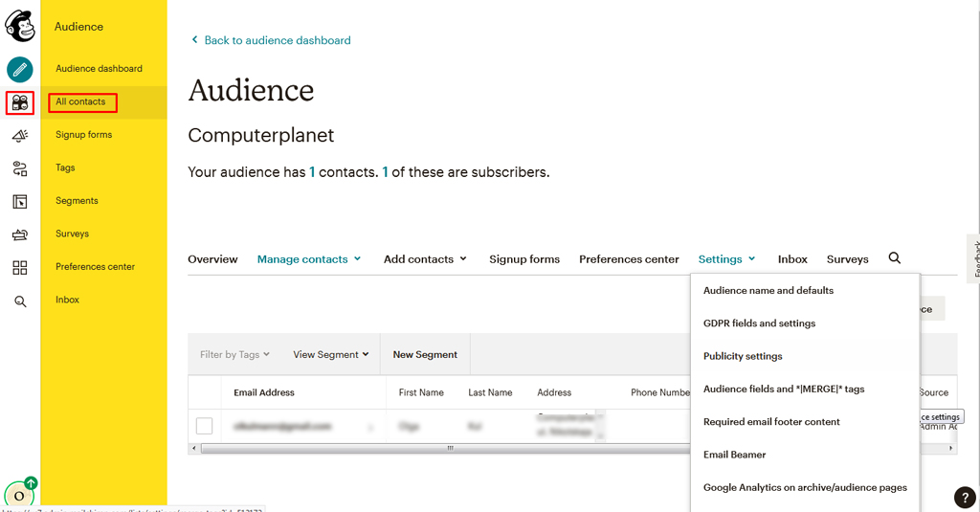Tick the checkbox for the contact row
This screenshot has height=512, width=980.
(204, 426)
